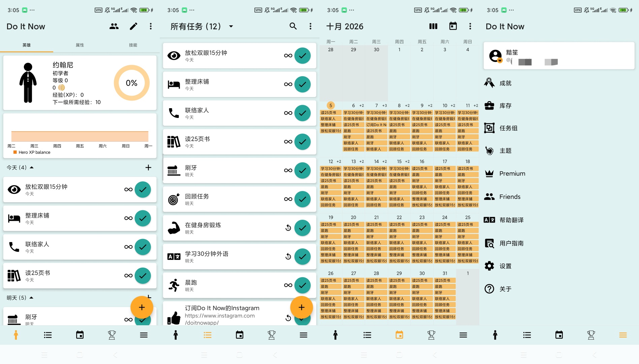Switch to 属性 tab
Image resolution: width=639 pixels, height=364 pixels.
(80, 45)
